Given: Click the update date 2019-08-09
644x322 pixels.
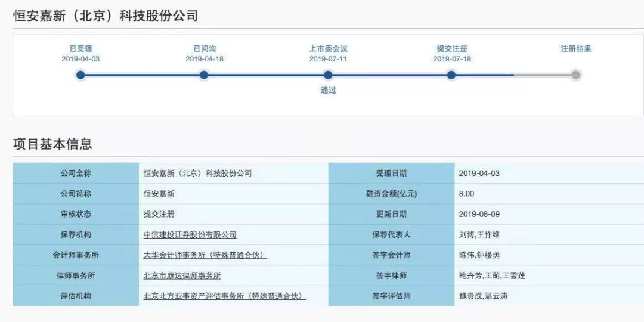Looking at the screenshot, I should [x=479, y=215].
